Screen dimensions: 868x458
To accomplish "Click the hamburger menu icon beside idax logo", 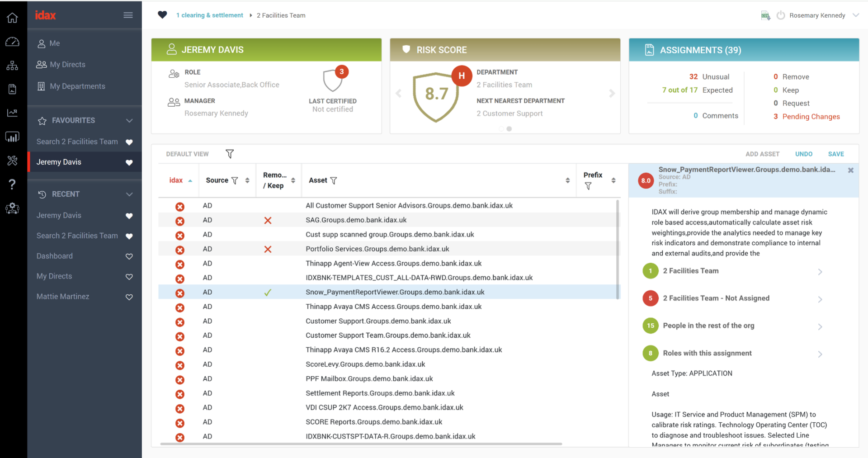I will pyautogui.click(x=128, y=15).
